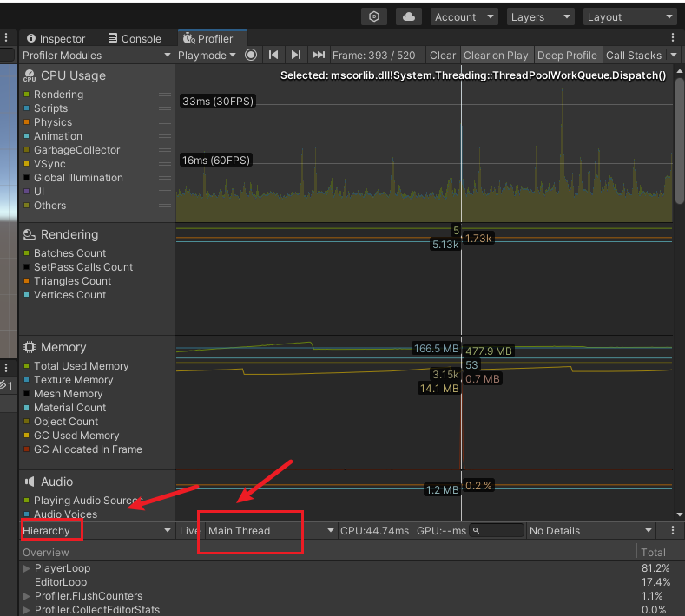Open the Hierarchy view dropdown
The width and height of the screenshot is (685, 616).
pos(96,530)
